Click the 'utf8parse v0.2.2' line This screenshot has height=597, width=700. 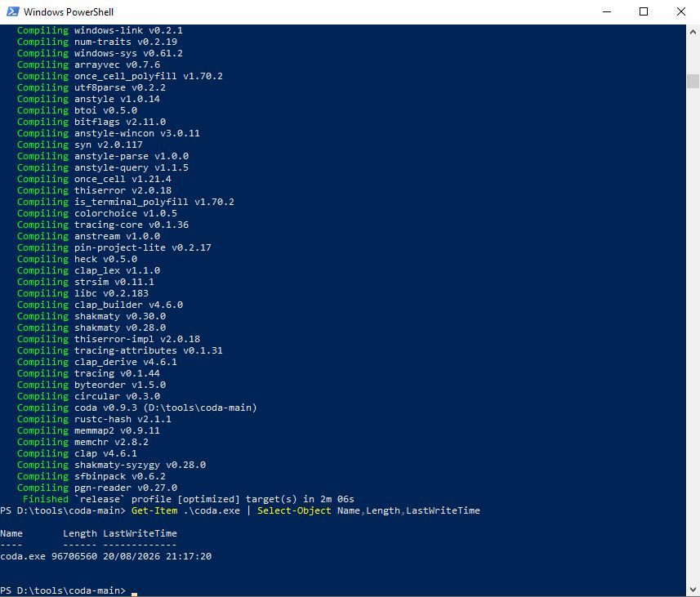click(91, 87)
